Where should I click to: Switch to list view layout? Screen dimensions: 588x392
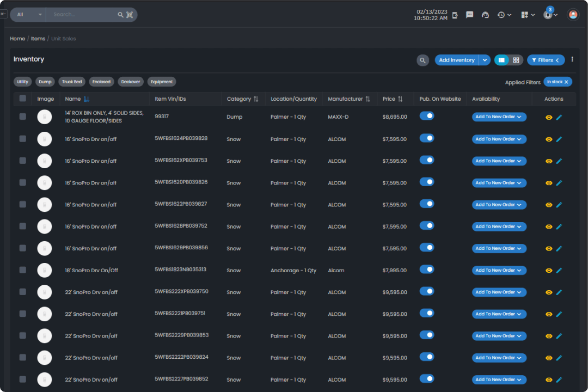click(501, 60)
